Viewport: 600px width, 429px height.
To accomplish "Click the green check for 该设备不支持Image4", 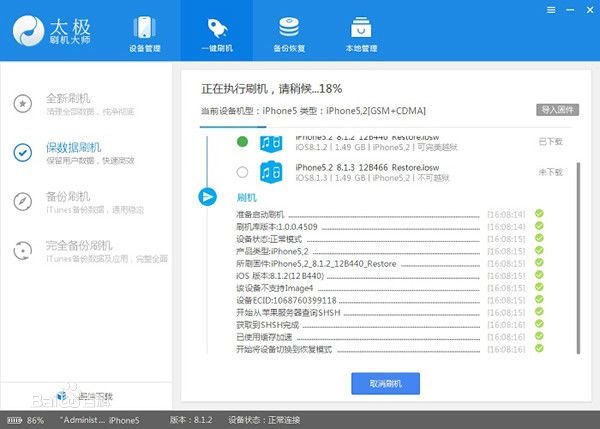I will pos(539,287).
